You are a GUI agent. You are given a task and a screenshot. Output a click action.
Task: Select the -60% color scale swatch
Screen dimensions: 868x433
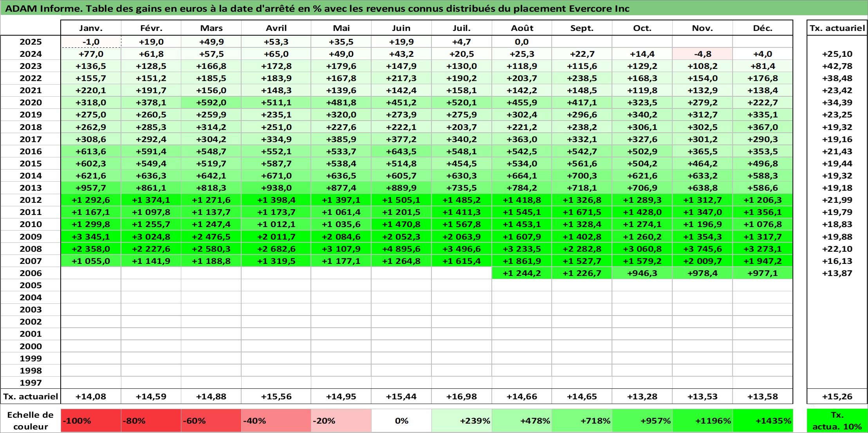coord(211,421)
